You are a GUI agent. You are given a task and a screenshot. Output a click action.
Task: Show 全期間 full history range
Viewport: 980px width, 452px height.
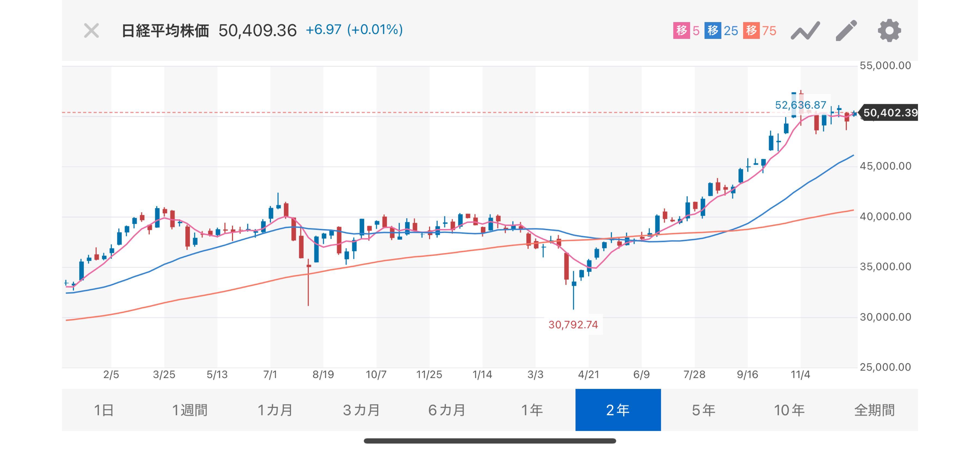(x=875, y=410)
